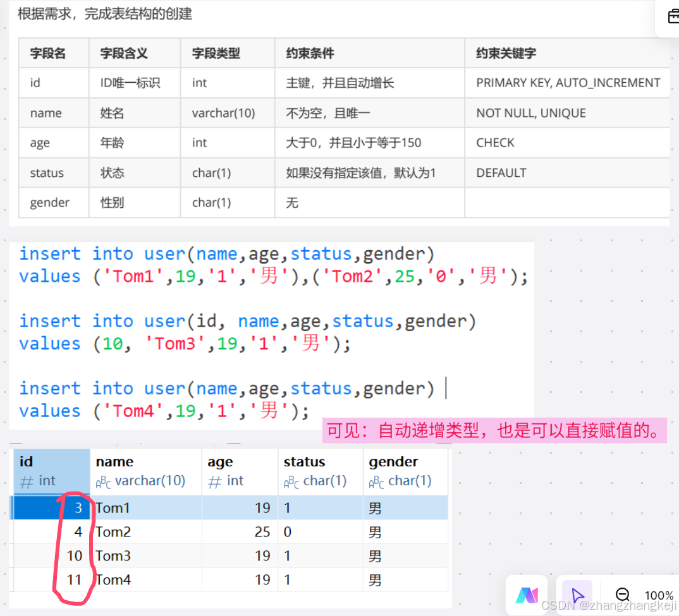Screen dimensions: 679x616
Task: Open the toolbox icon at top right
Action: click(673, 16)
